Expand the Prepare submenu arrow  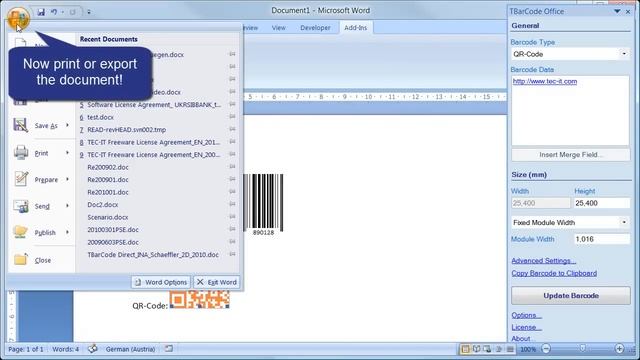click(67, 179)
